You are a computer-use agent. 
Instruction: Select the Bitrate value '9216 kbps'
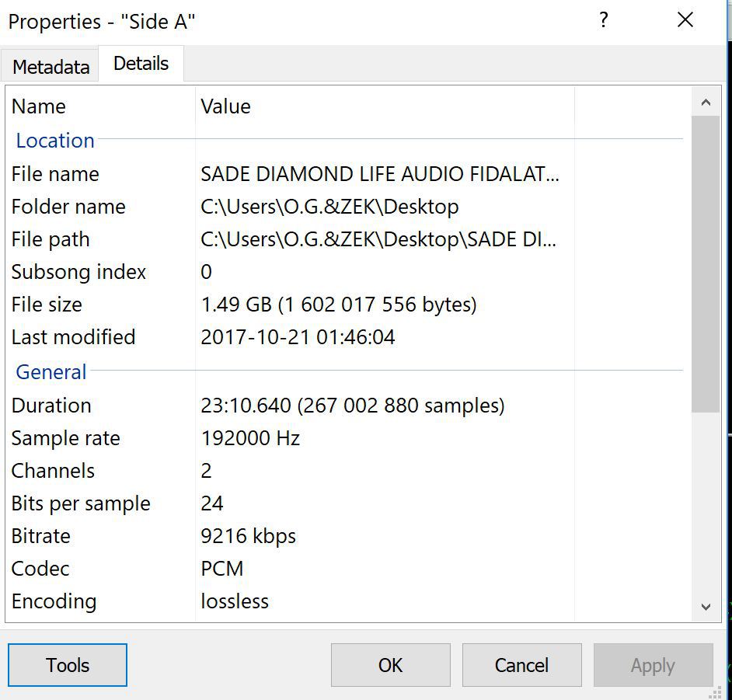pyautogui.click(x=248, y=536)
